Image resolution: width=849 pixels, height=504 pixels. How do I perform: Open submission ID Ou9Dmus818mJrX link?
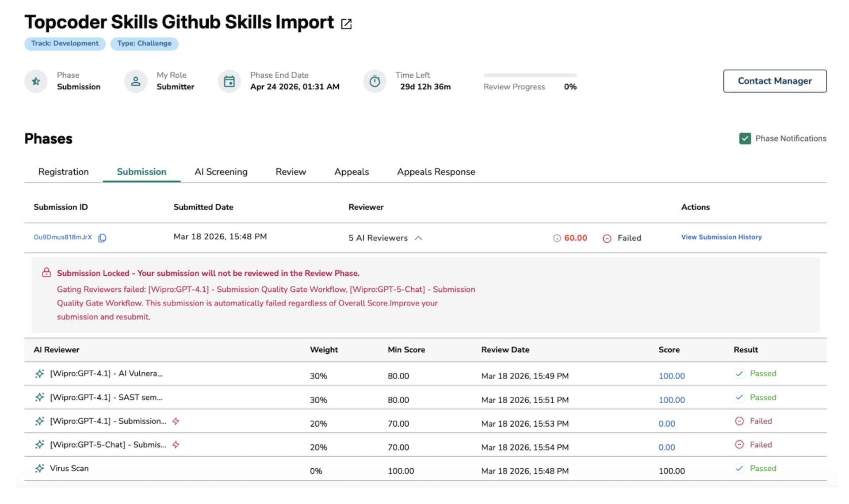(63, 237)
